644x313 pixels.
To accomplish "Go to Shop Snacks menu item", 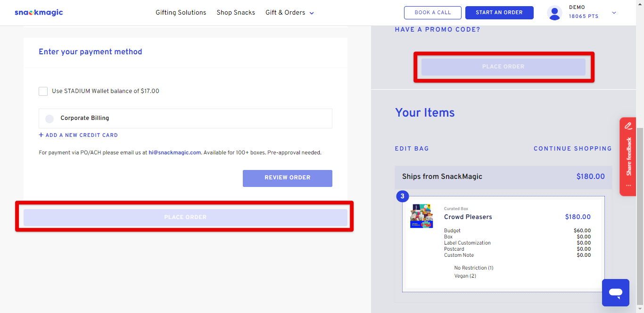I will pyautogui.click(x=236, y=13).
